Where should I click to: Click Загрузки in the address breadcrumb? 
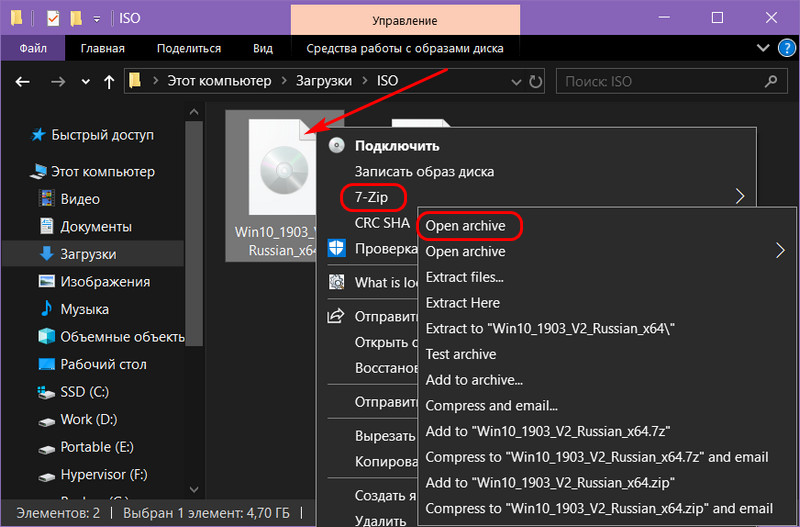[324, 81]
